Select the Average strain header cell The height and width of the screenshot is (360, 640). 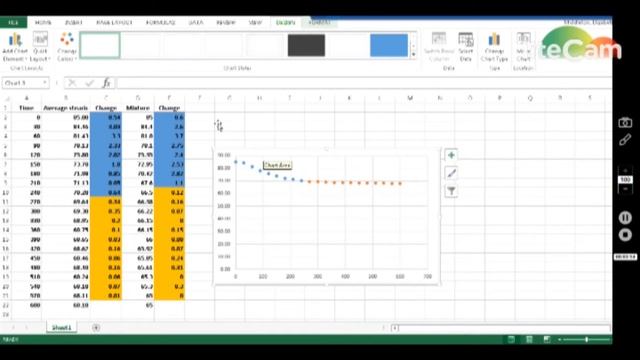(66, 108)
